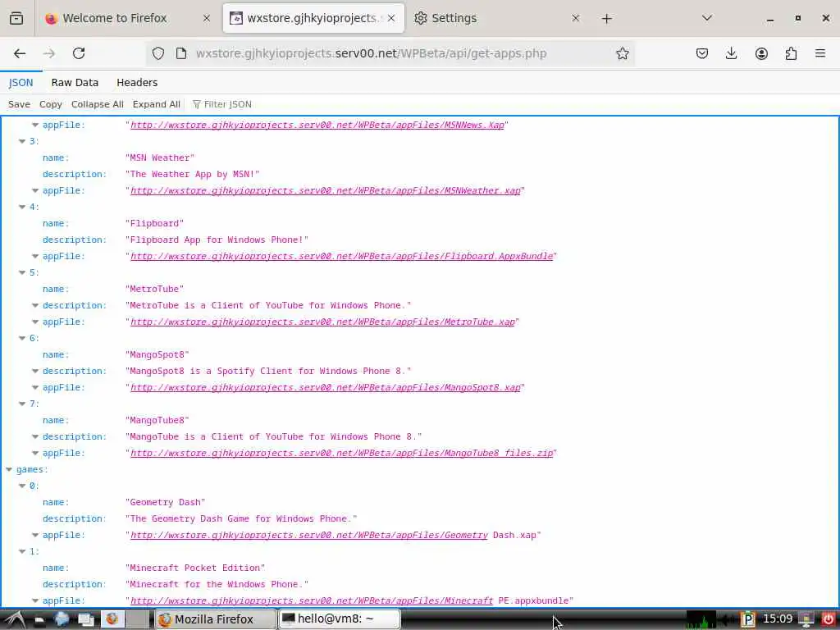840x630 pixels.
Task: Open the Extensions puzzle icon
Action: point(791,53)
